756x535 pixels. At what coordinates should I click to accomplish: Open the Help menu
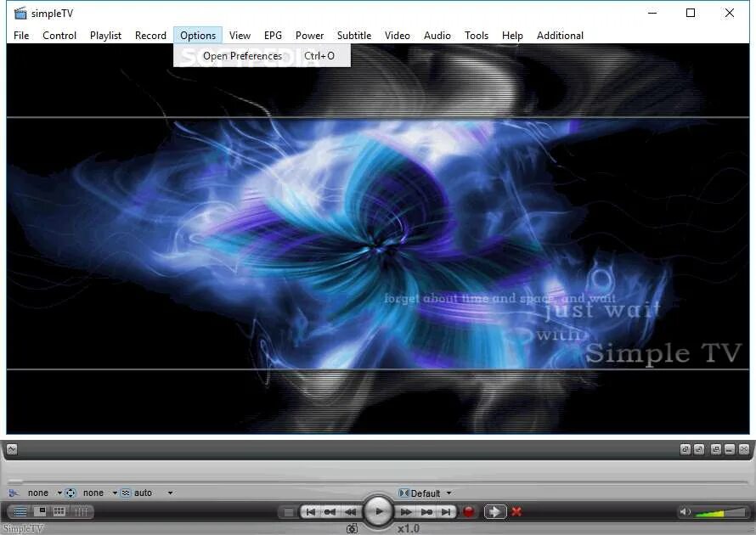512,35
